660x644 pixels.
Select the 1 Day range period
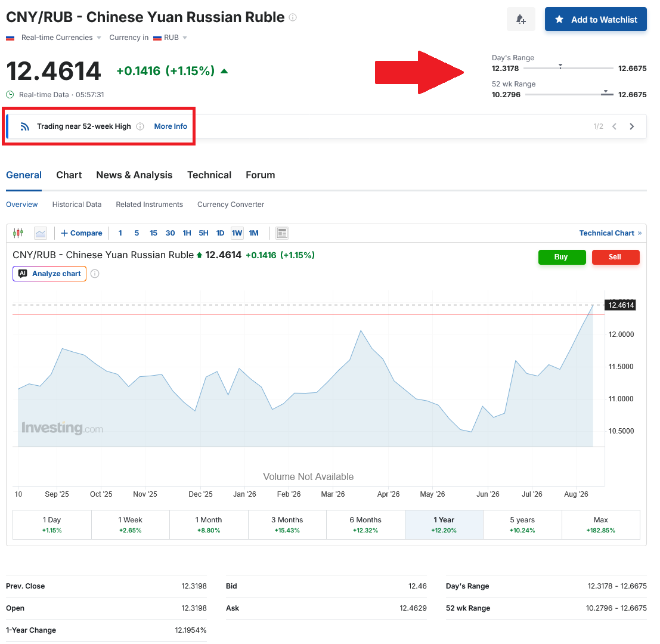(x=52, y=525)
